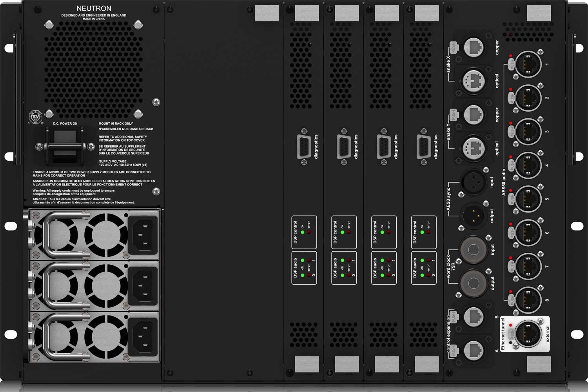Click the top power supply's AC inlet

coord(143,235)
